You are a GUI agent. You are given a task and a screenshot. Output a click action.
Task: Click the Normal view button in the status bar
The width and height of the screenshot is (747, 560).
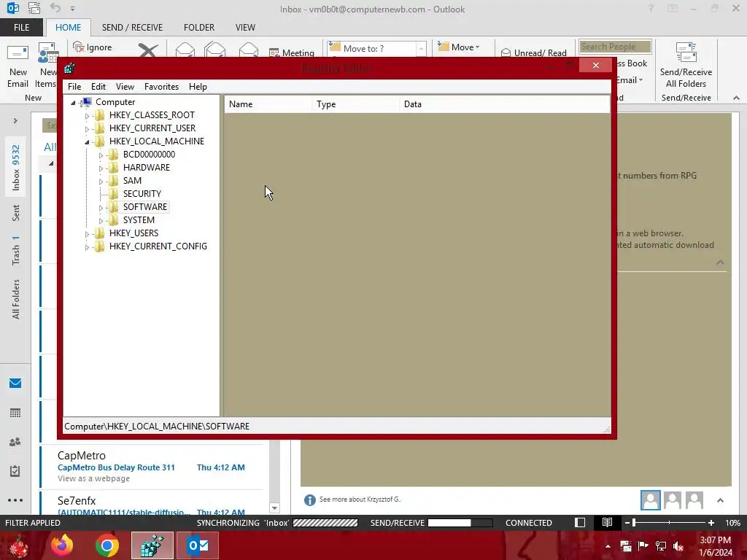point(580,522)
